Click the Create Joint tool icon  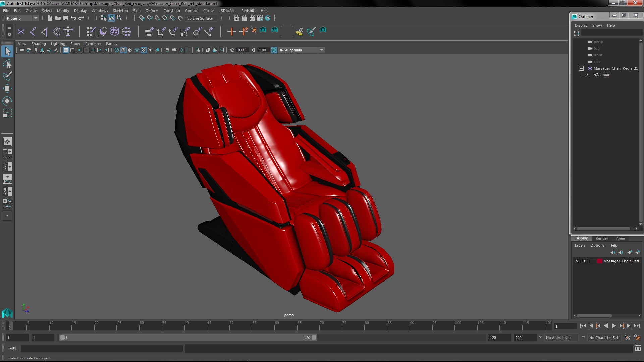(x=33, y=32)
